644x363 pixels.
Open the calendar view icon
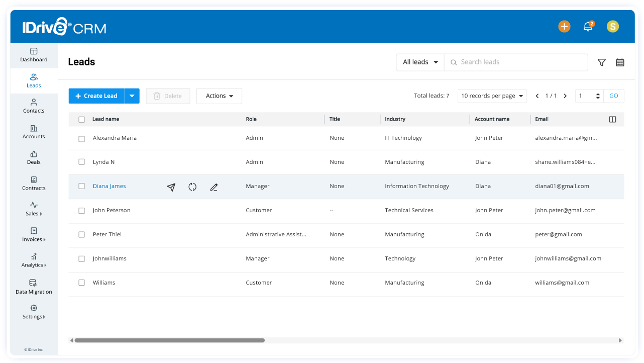[620, 62]
